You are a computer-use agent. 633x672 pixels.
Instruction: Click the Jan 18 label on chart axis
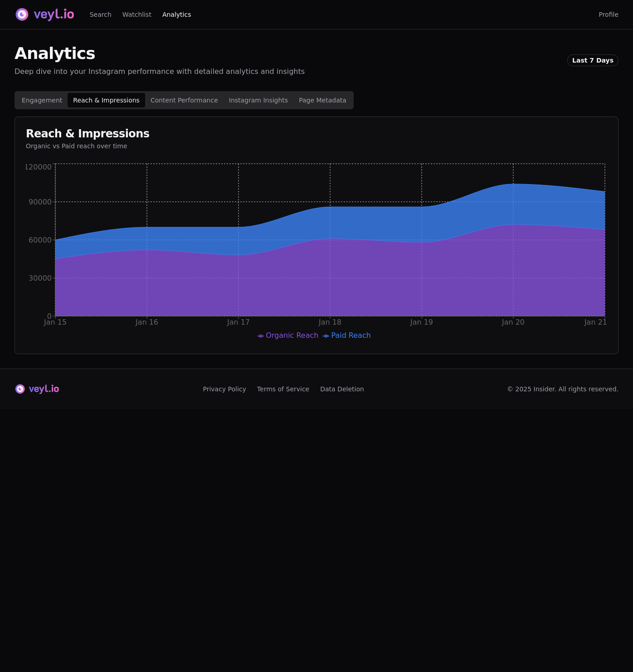click(x=330, y=322)
